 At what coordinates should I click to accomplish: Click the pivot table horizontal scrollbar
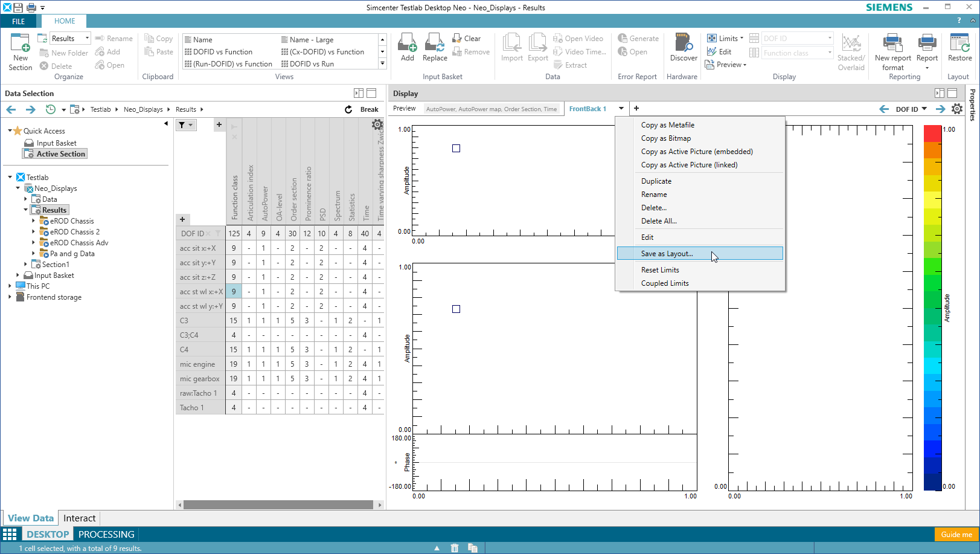click(x=278, y=504)
